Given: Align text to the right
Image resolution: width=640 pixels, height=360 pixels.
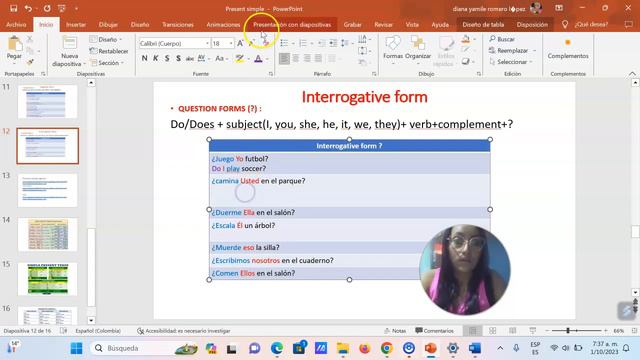Looking at the screenshot, I should coord(307,58).
